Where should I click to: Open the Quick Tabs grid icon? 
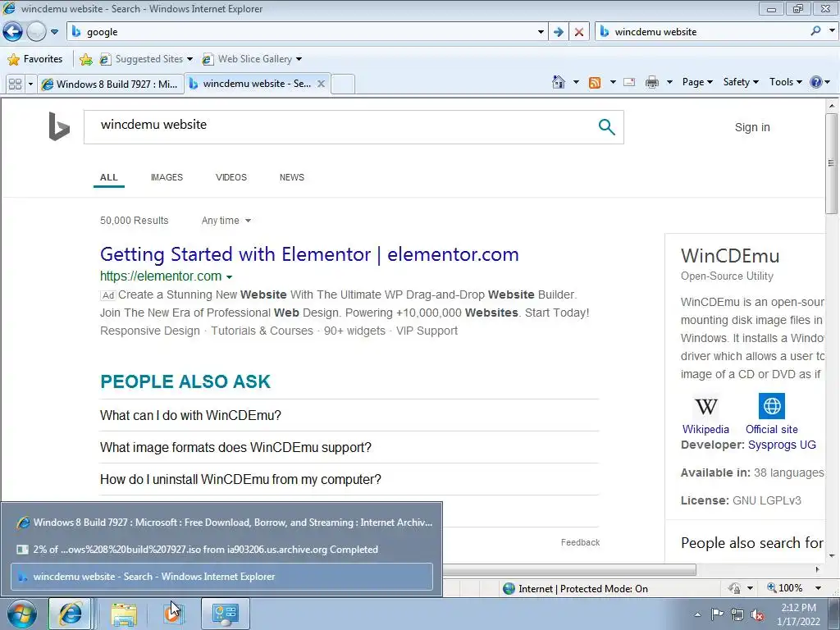15,84
